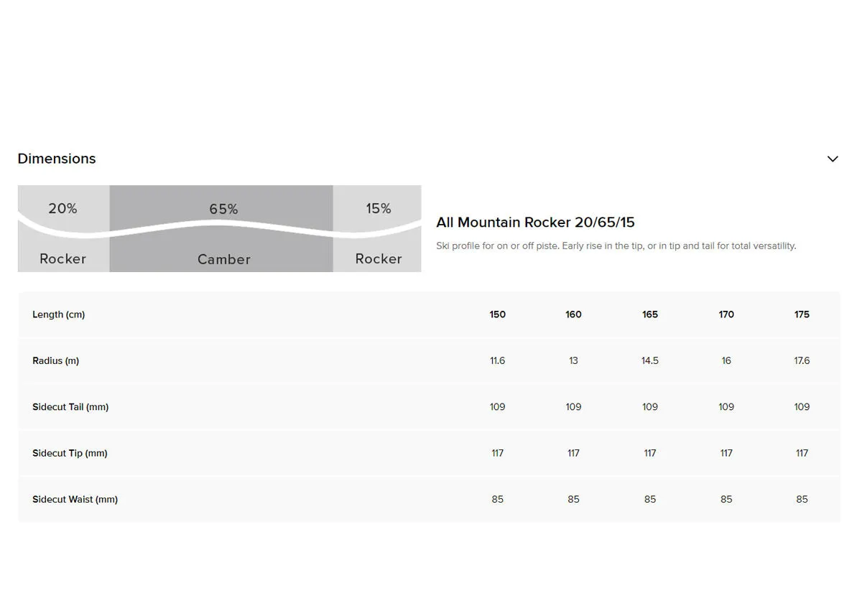This screenshot has width=862, height=616.
Task: Select the 175 length column header
Action: click(x=802, y=314)
